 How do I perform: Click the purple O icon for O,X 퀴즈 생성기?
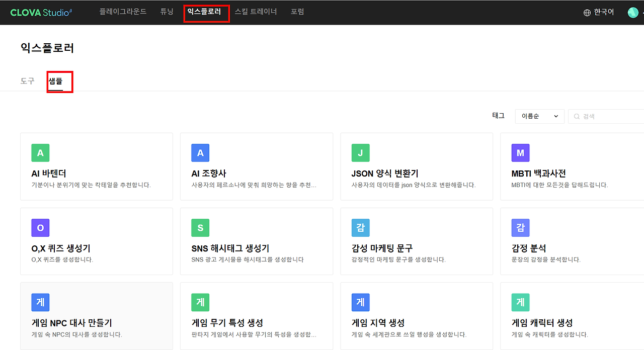(40, 228)
